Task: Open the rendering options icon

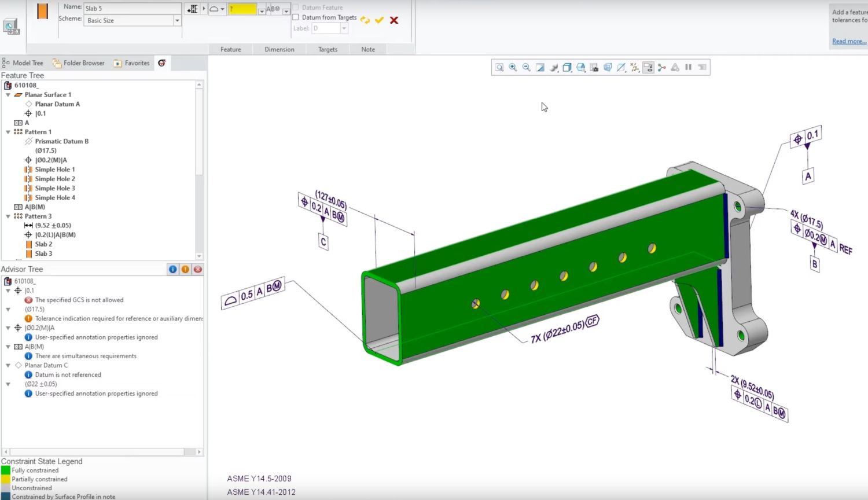Action: point(554,68)
